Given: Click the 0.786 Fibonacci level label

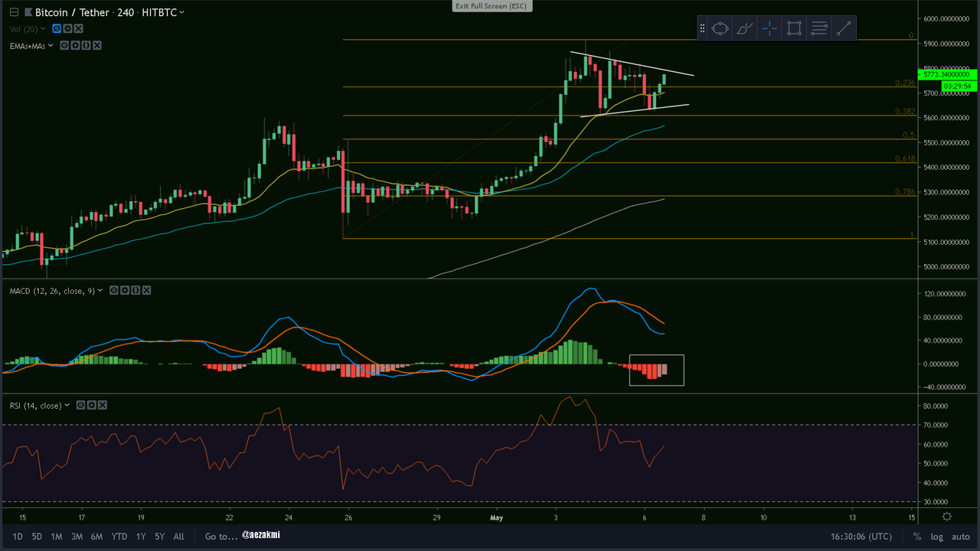Looking at the screenshot, I should 905,191.
